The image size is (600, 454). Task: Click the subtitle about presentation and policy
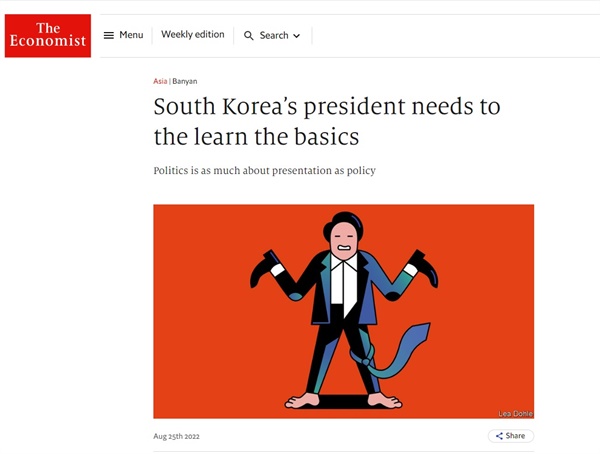(x=264, y=170)
